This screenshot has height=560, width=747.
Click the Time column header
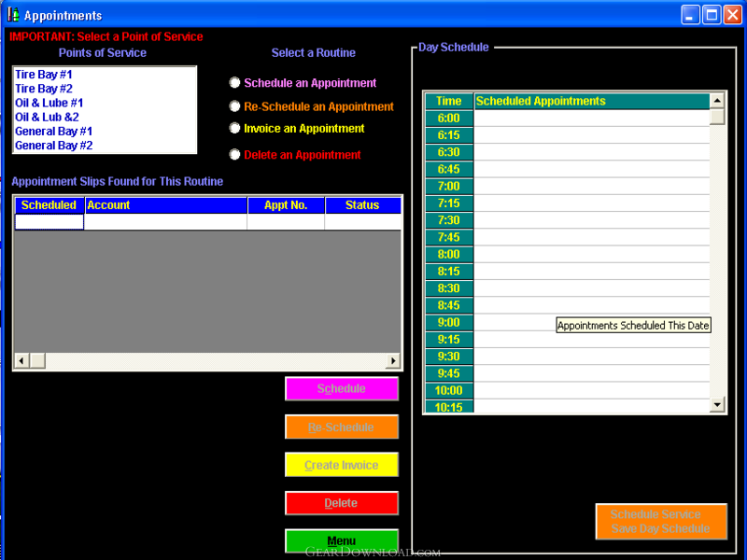[449, 101]
